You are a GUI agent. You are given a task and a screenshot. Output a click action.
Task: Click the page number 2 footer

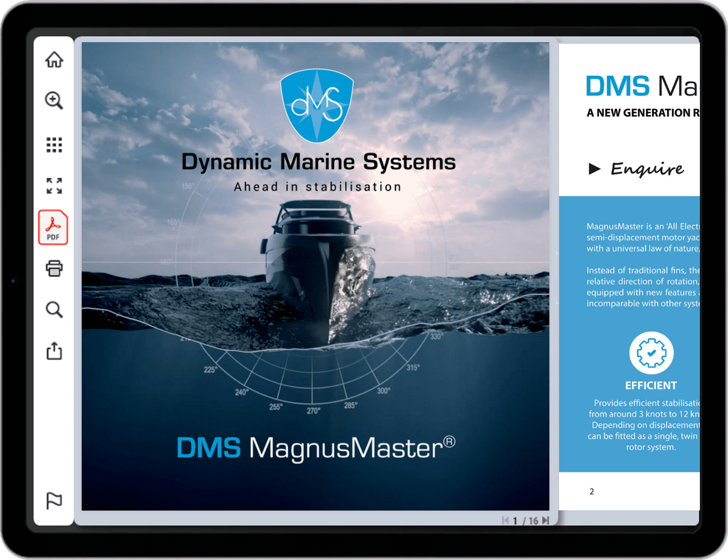pyautogui.click(x=592, y=491)
